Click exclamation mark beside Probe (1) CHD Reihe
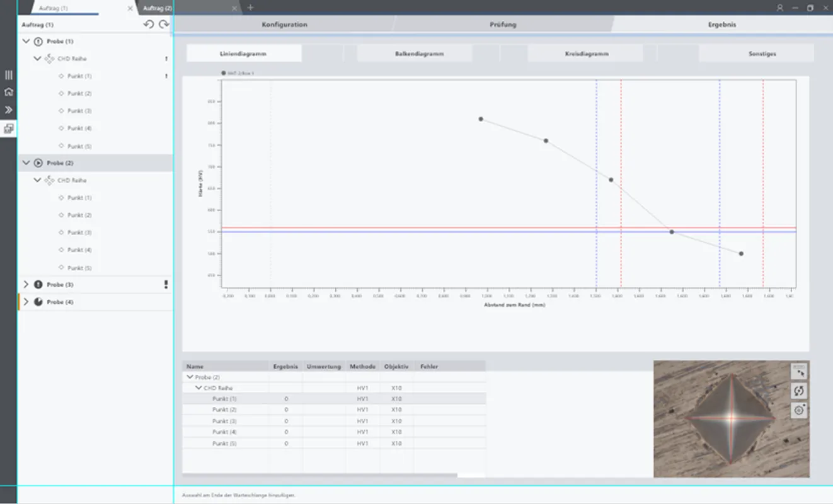The height and width of the screenshot is (504, 833). pyautogui.click(x=166, y=59)
